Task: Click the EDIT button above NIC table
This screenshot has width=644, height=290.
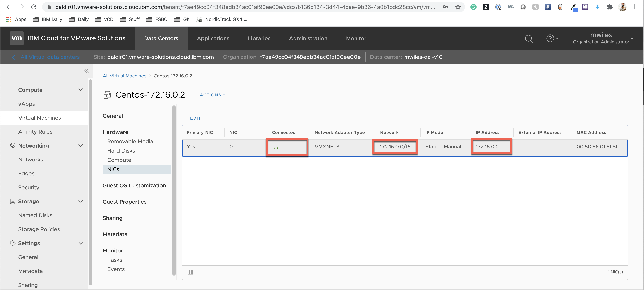Action: [x=195, y=118]
